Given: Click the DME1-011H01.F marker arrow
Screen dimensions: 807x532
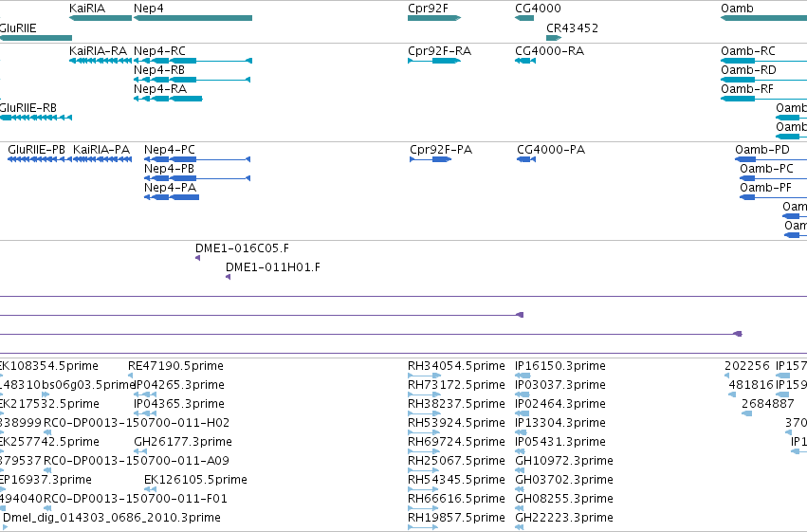Looking at the screenshot, I should click(x=228, y=277).
